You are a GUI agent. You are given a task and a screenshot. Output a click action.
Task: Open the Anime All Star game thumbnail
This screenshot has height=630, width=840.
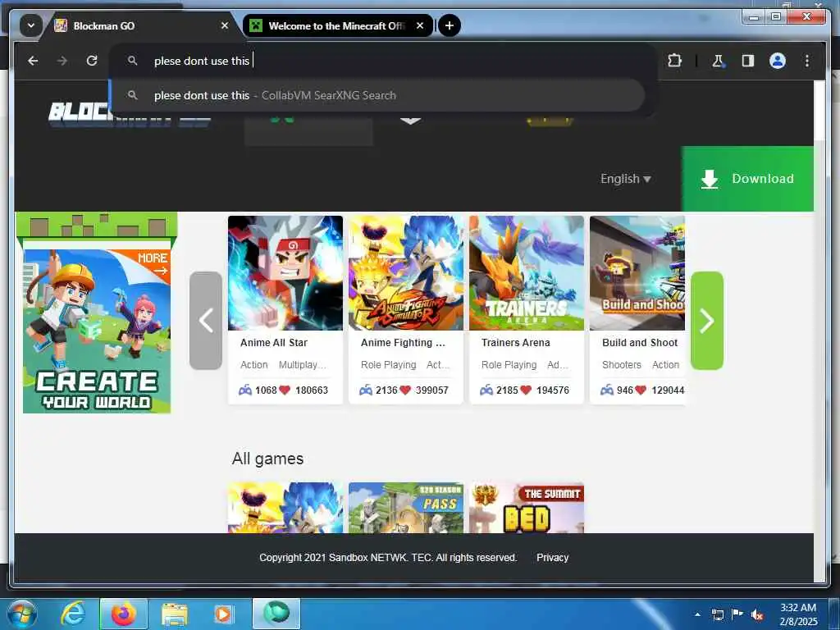point(285,272)
